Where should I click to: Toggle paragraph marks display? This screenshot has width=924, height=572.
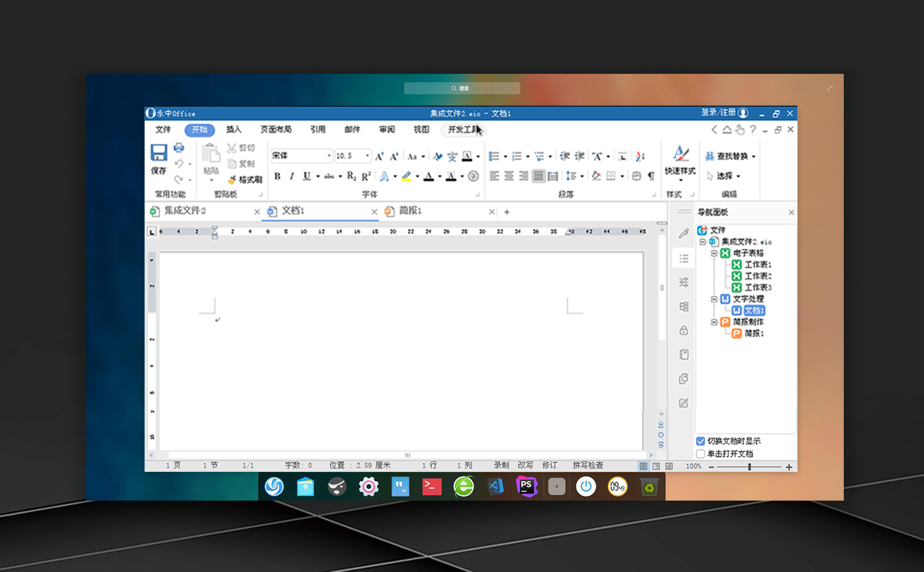pos(651,176)
